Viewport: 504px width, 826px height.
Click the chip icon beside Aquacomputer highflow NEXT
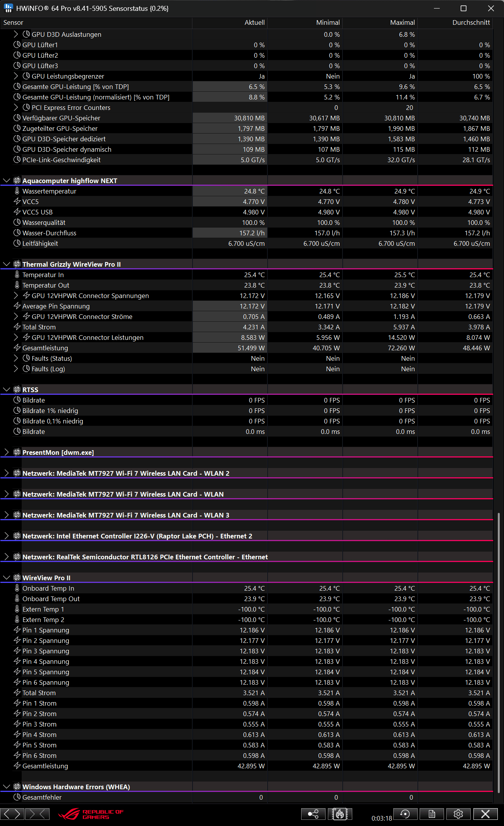point(17,180)
